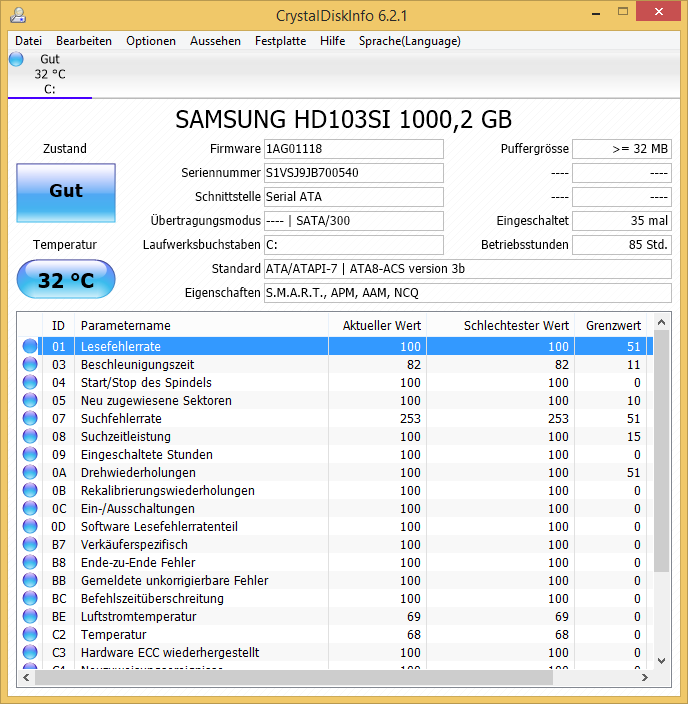Viewport: 688px width, 704px height.
Task: Open the Festplatte menu
Action: coord(280,41)
